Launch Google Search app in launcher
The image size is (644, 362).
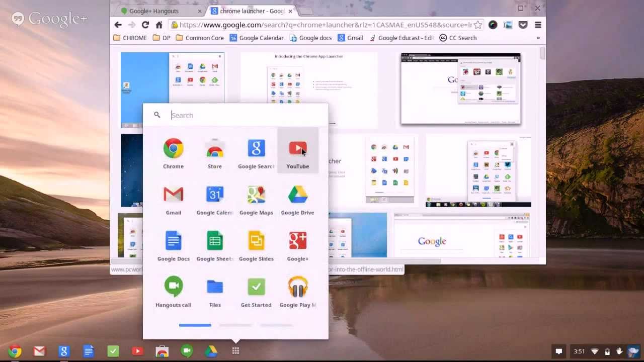coord(256,153)
